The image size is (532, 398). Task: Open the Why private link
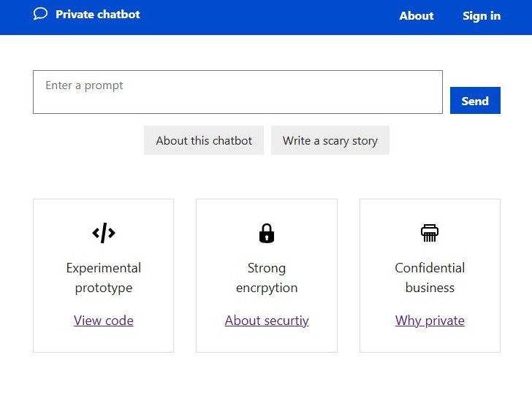[x=430, y=321]
